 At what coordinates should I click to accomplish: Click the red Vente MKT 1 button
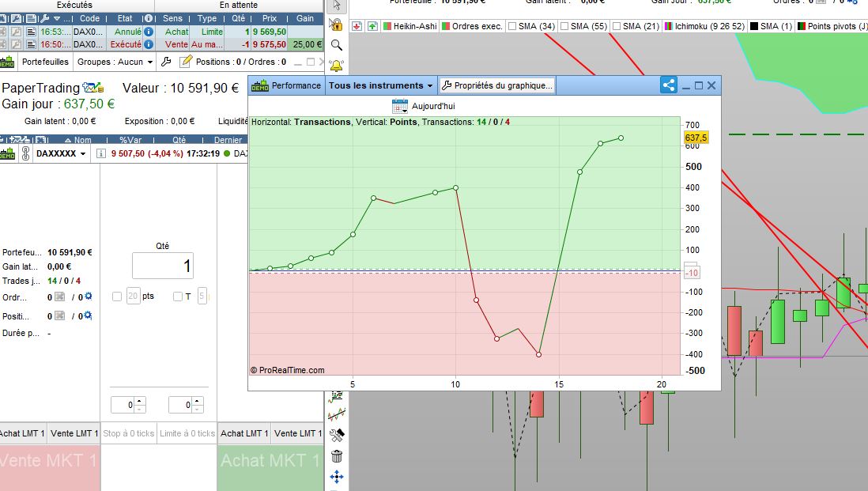pos(50,466)
